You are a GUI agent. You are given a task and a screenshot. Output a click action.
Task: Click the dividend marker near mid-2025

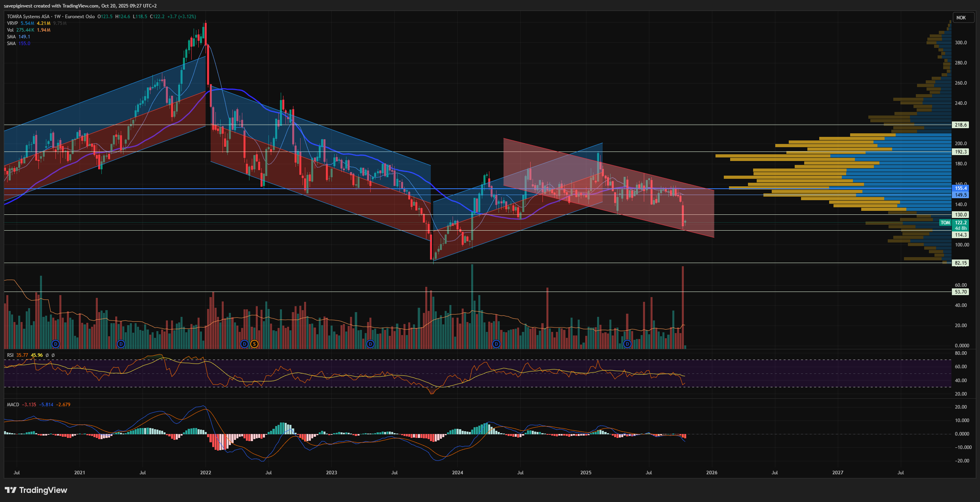pyautogui.click(x=627, y=344)
